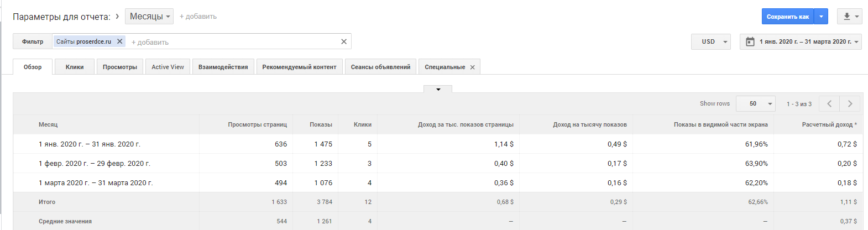Click + добавить next to Месяцы
This screenshot has width=868, height=230.
pyautogui.click(x=198, y=17)
